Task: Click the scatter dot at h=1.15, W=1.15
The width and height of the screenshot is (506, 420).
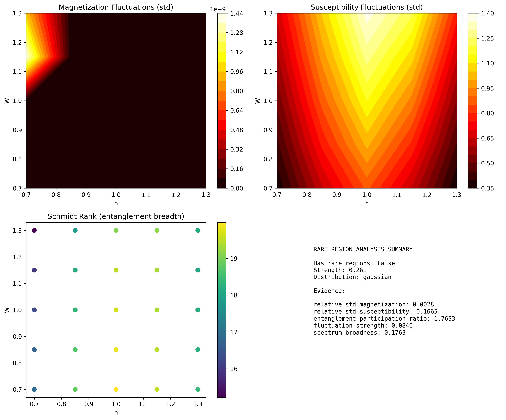Action: (157, 270)
